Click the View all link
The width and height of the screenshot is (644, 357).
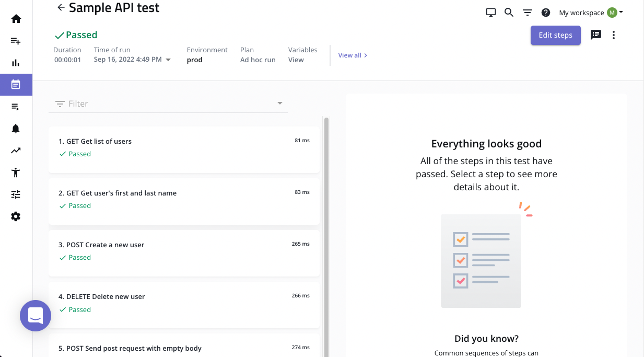pos(353,55)
